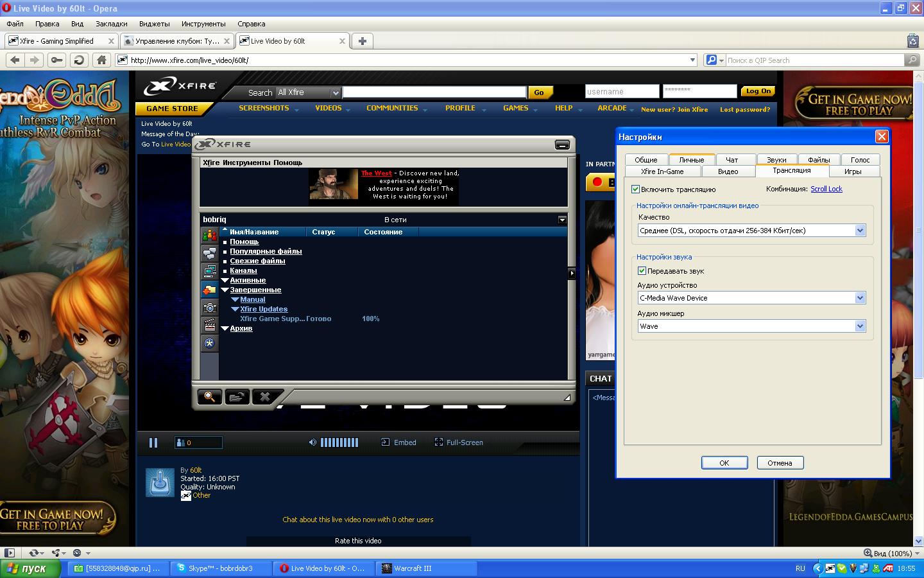Reload the page with Opera's refresh icon

click(79, 60)
